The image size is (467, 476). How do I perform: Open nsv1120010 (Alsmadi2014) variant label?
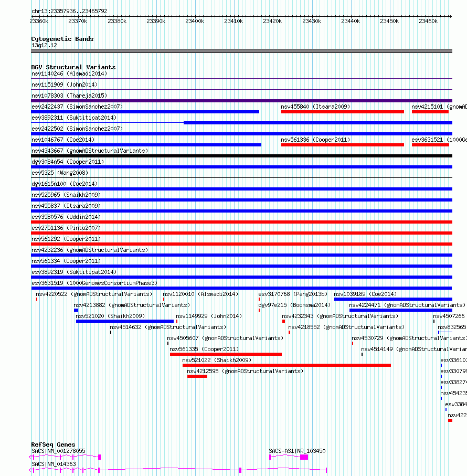[200, 294]
